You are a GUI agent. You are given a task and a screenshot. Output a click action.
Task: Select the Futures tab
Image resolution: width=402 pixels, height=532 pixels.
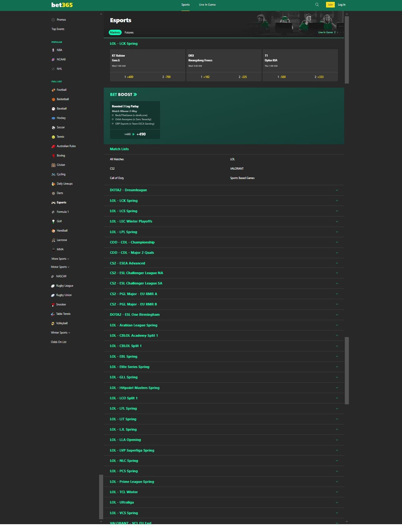tap(129, 33)
